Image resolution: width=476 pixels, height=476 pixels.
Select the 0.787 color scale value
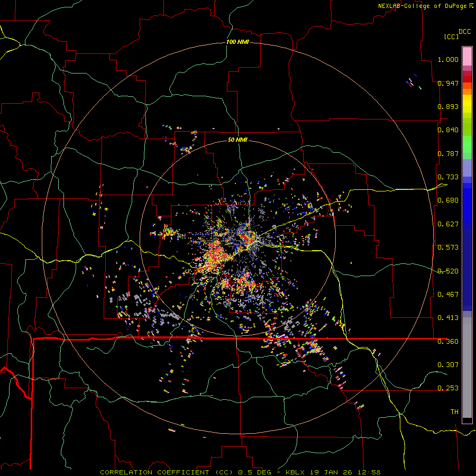pyautogui.click(x=448, y=153)
